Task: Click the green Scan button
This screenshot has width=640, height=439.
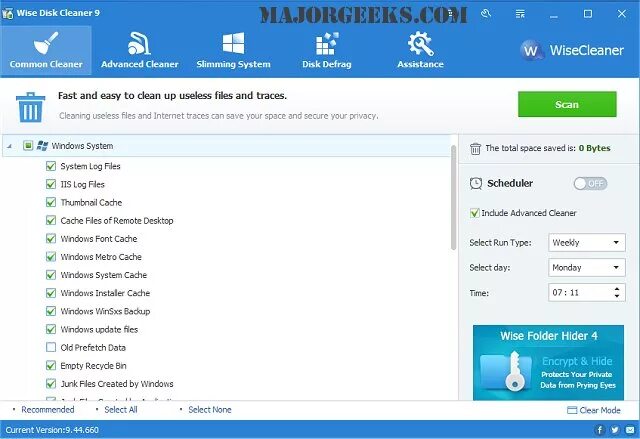Action: tap(567, 104)
